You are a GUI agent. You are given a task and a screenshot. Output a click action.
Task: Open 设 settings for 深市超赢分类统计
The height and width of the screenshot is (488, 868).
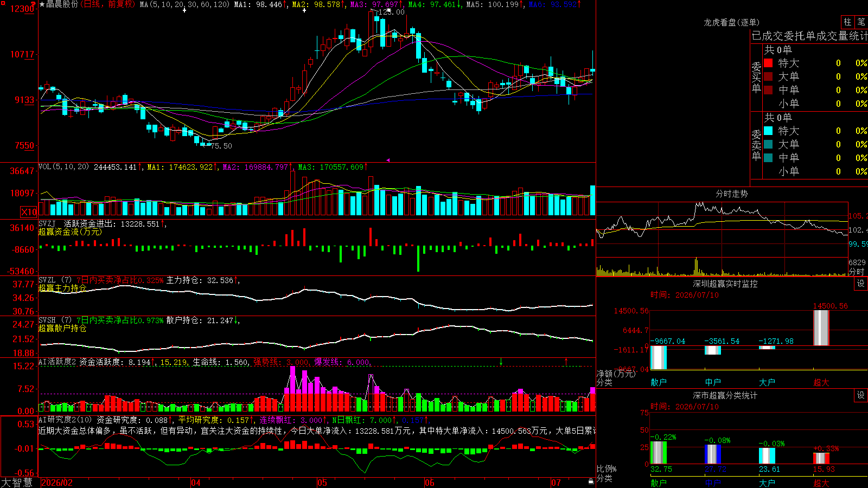tap(861, 396)
